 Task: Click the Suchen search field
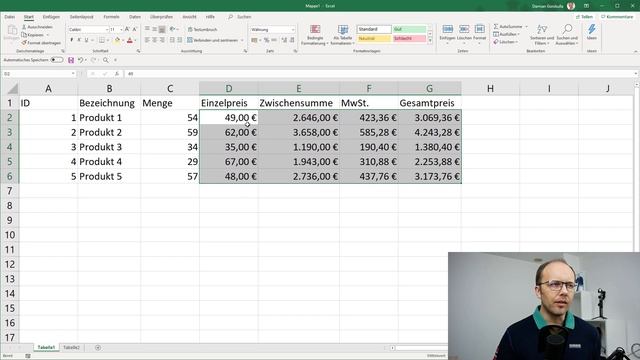pos(244,17)
